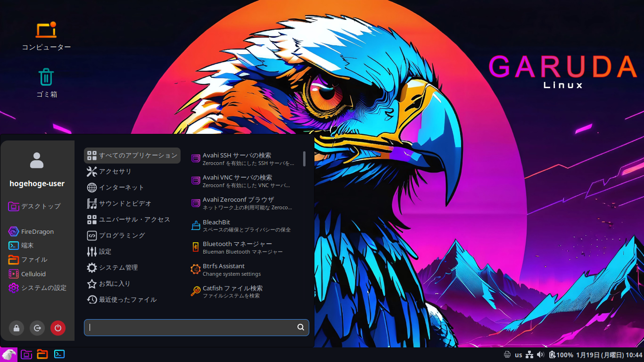The image size is (644, 362).
Task: Launch the terminal from the taskbar
Action: (59, 354)
